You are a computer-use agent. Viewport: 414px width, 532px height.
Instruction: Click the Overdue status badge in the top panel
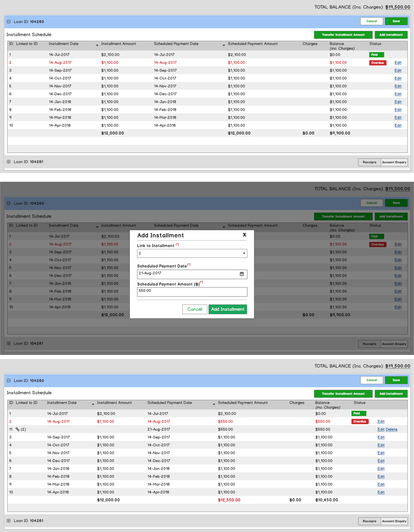(x=378, y=63)
